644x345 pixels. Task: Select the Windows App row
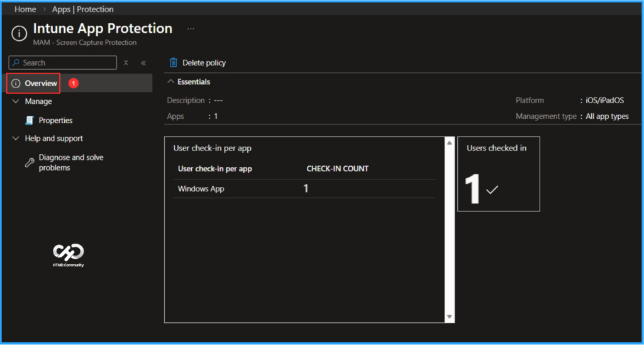(304, 189)
